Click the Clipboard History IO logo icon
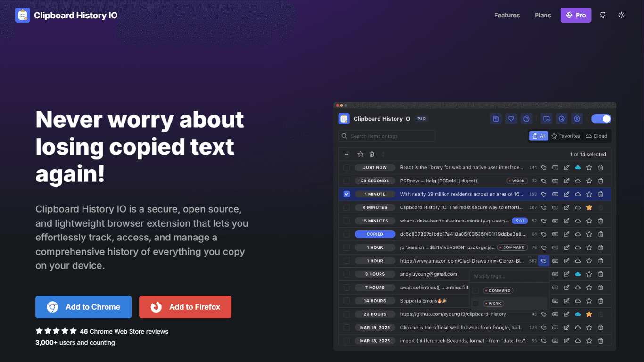The image size is (644, 362). 22,15
